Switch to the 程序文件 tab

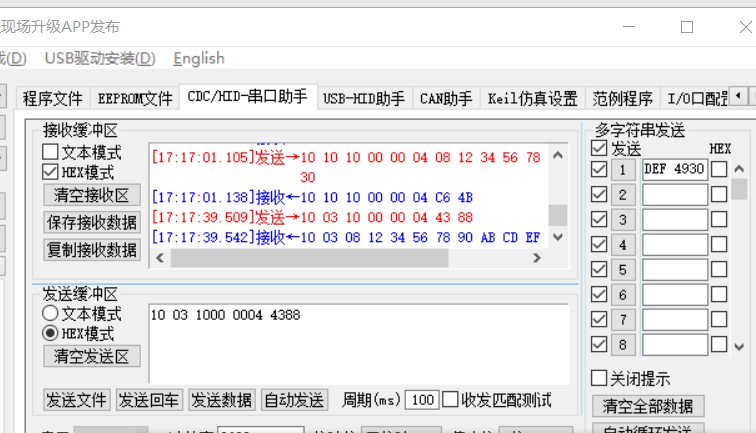(52, 99)
